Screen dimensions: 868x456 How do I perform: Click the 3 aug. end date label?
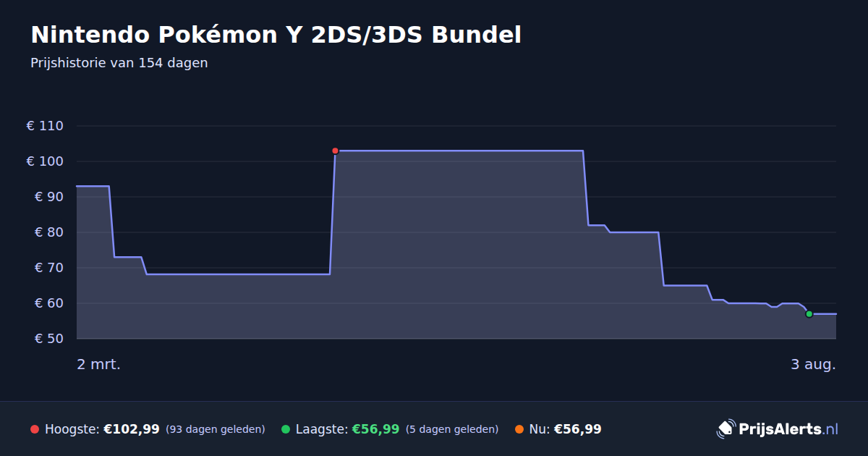[813, 364]
